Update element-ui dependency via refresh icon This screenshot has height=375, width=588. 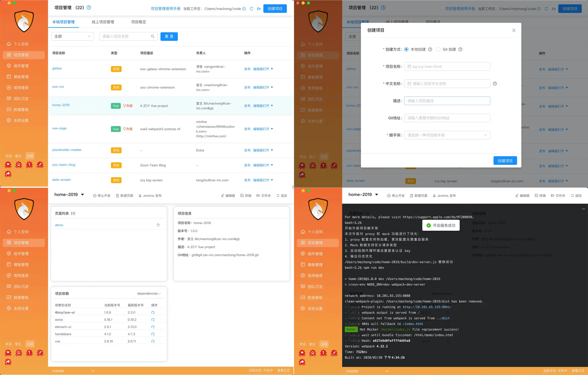click(x=153, y=327)
